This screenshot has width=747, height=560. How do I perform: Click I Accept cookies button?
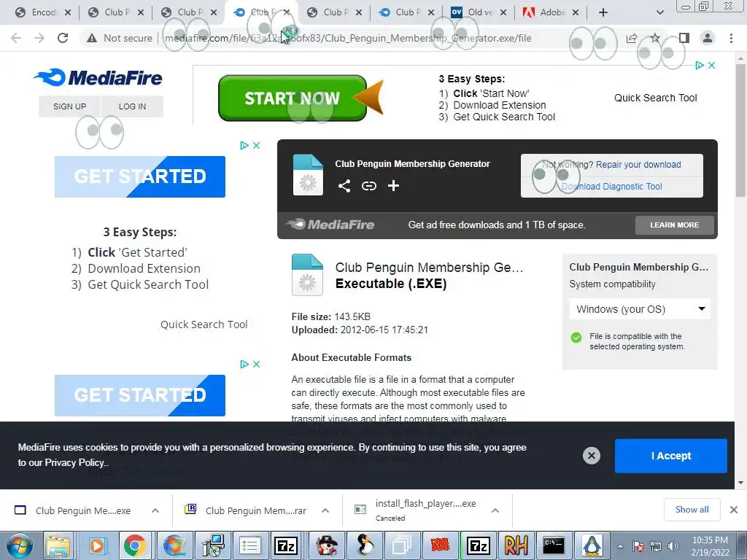[x=671, y=456]
